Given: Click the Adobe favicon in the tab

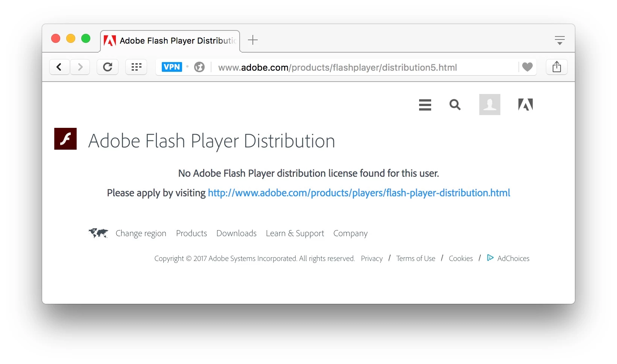Looking at the screenshot, I should click(x=110, y=41).
